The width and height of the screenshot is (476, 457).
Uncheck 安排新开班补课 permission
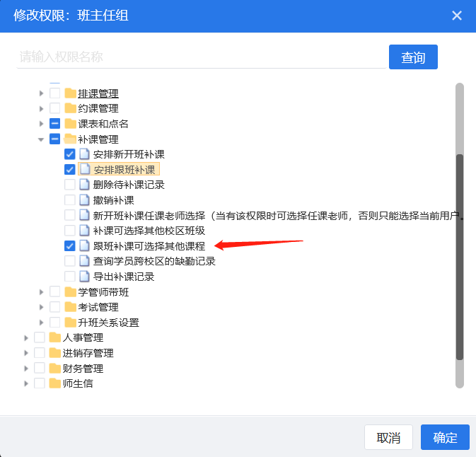[70, 154]
